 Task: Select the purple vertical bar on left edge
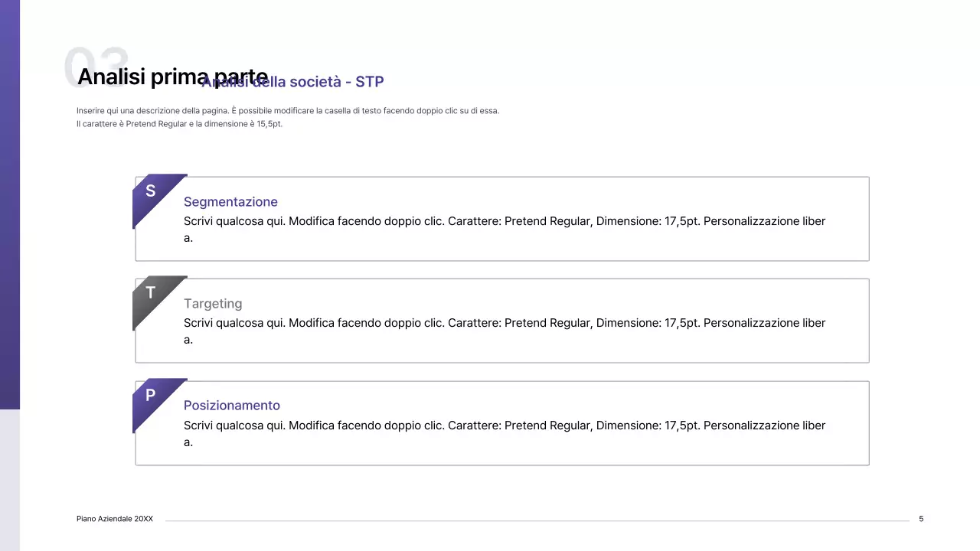click(x=9, y=207)
